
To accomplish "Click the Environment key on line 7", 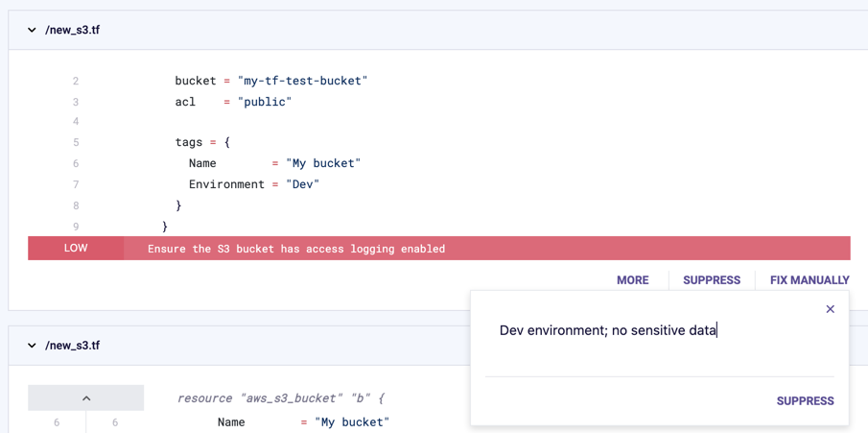I will click(x=227, y=184).
